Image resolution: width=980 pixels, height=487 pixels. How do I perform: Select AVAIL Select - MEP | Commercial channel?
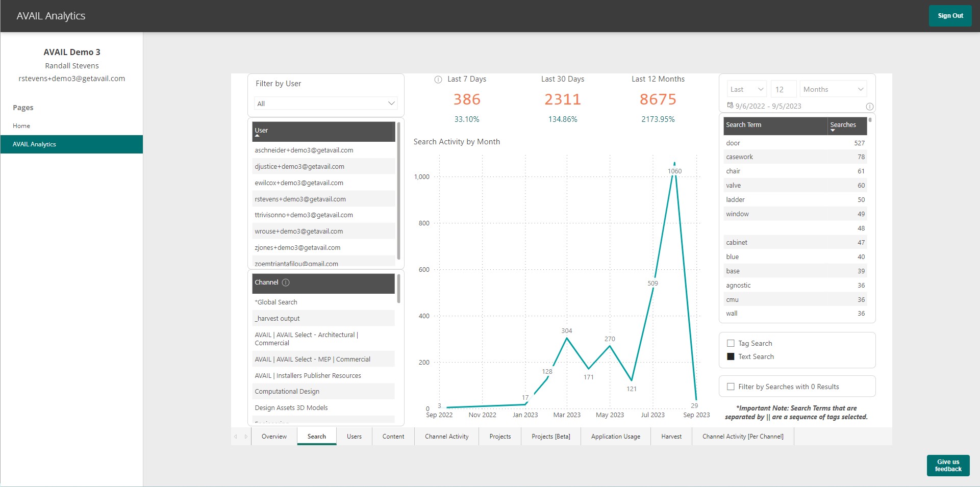click(323, 360)
